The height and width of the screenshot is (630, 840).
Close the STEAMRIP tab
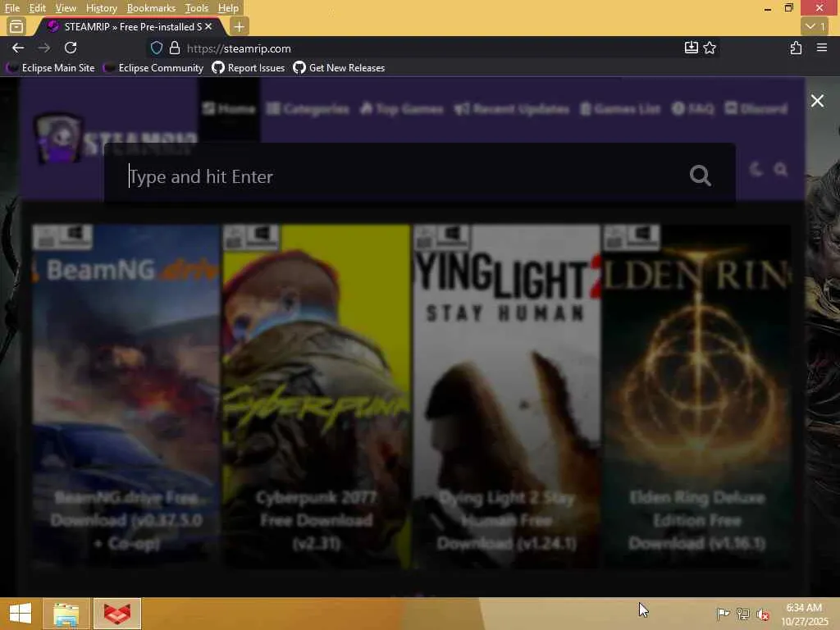click(x=208, y=26)
